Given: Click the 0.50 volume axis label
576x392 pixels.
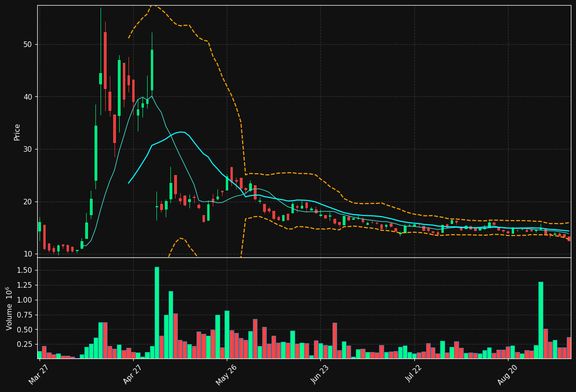Looking at the screenshot, I should point(24,330).
